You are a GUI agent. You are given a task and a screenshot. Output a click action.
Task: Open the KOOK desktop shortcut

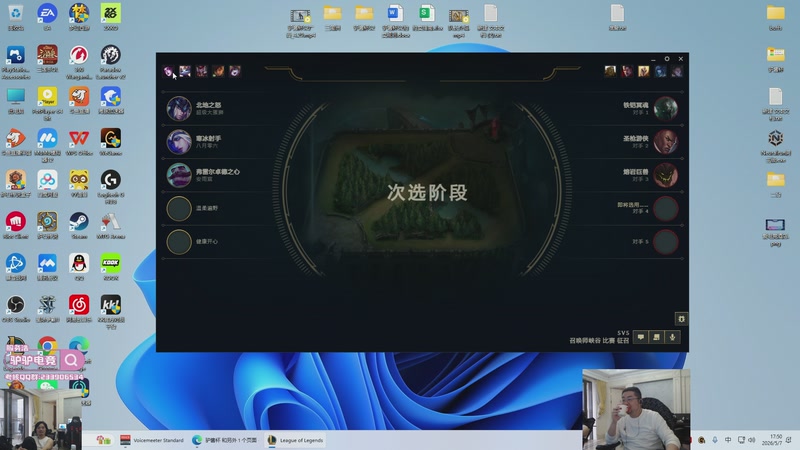tap(111, 267)
